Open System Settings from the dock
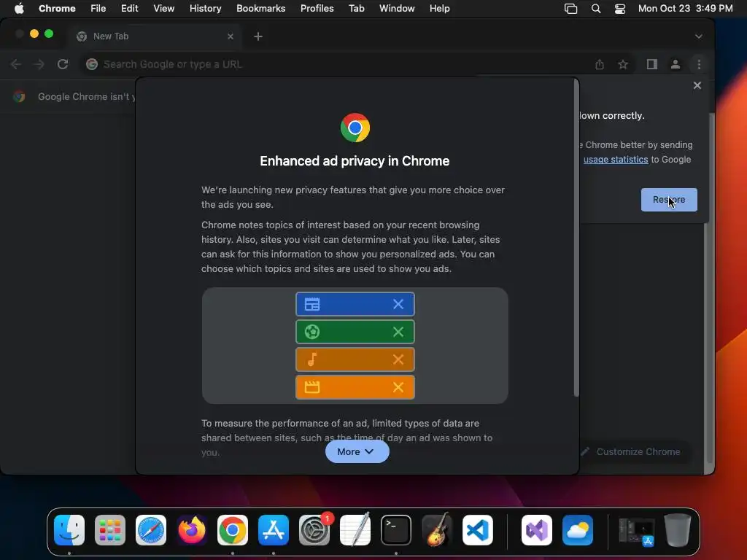Viewport: 747px width, 560px height. [314, 530]
